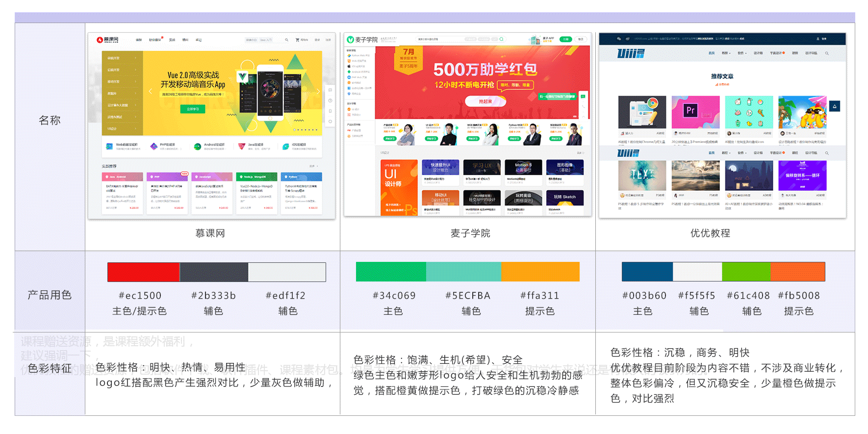Image resolution: width=868 pixels, height=434 pixels.
Task: Open the orange UI设计师 course card
Action: (x=399, y=188)
